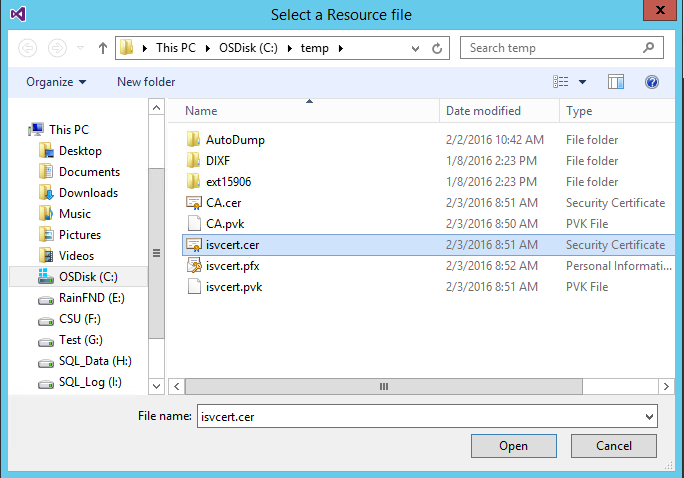Click the File name input field
This screenshot has width=684, height=478.
[421, 416]
